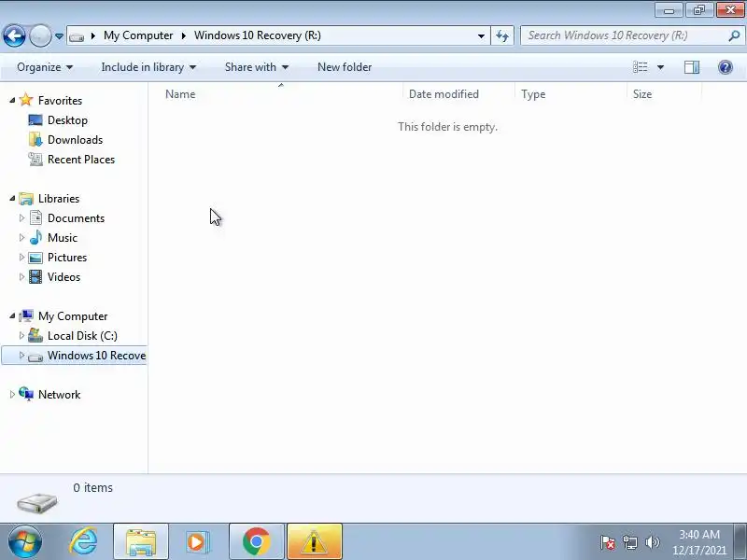This screenshot has width=747, height=560.
Task: Open Desktop under Favorites
Action: pos(67,120)
